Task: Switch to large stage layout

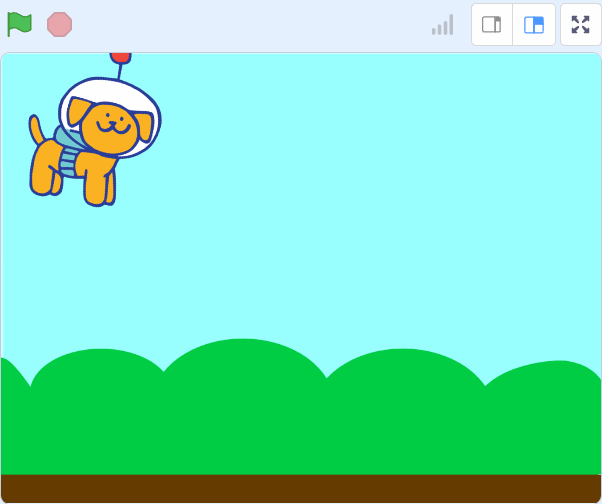Action: [x=534, y=25]
